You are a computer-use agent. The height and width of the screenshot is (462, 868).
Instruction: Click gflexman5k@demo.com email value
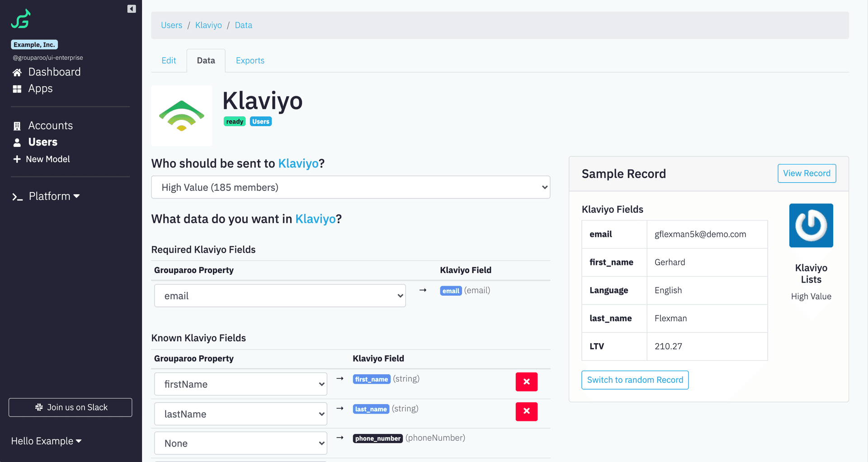pyautogui.click(x=700, y=234)
